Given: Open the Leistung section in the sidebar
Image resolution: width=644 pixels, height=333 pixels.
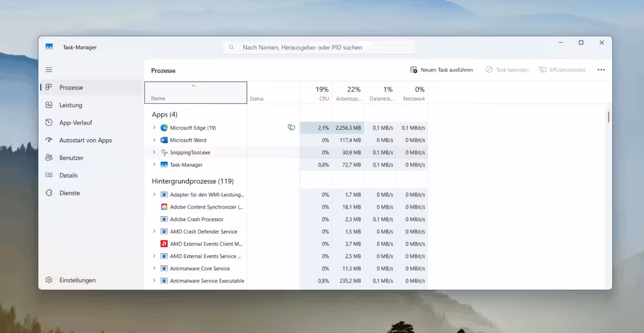Looking at the screenshot, I should point(72,104).
